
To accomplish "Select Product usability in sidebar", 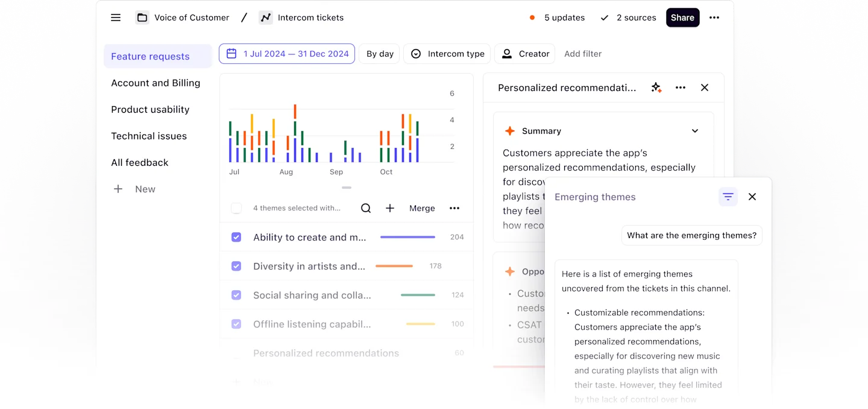I will [150, 109].
